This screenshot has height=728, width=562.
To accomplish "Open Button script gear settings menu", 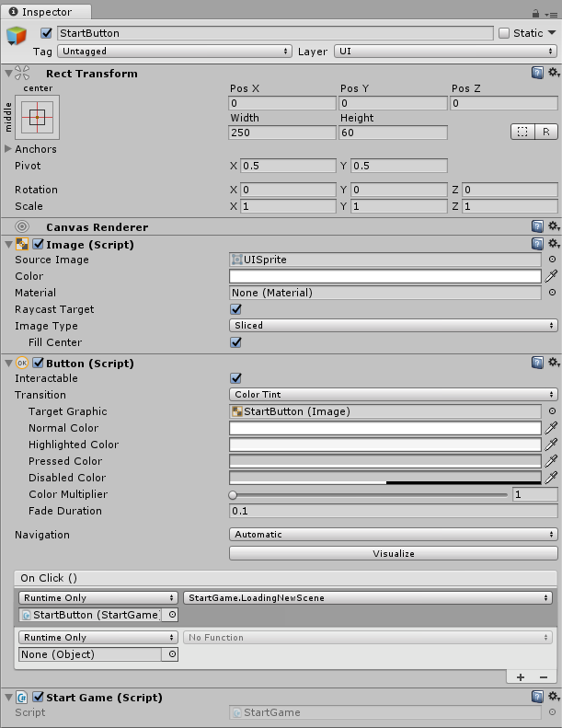I will point(554,362).
